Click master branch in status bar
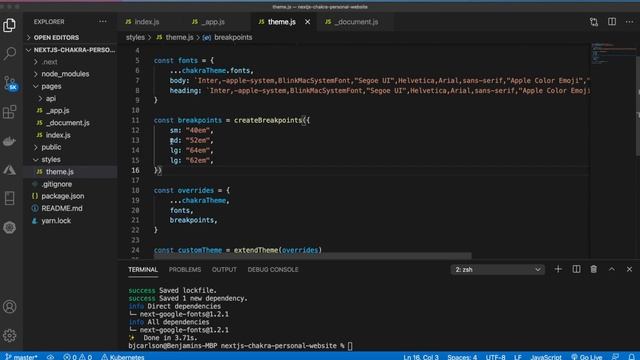 pos(22,357)
